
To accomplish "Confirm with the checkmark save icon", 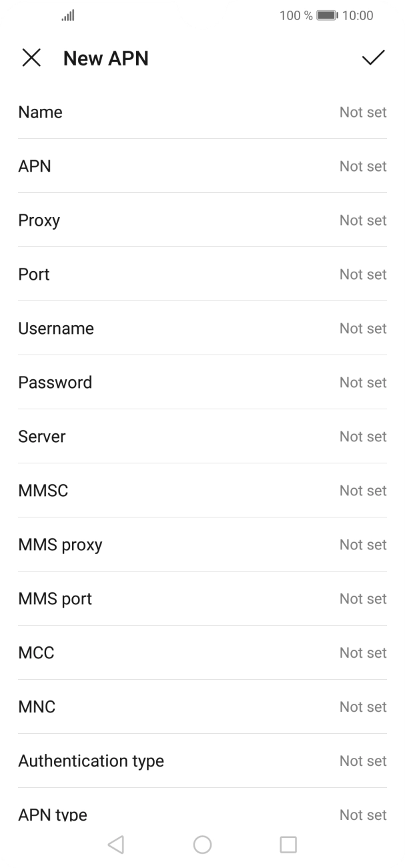I will 373,58.
